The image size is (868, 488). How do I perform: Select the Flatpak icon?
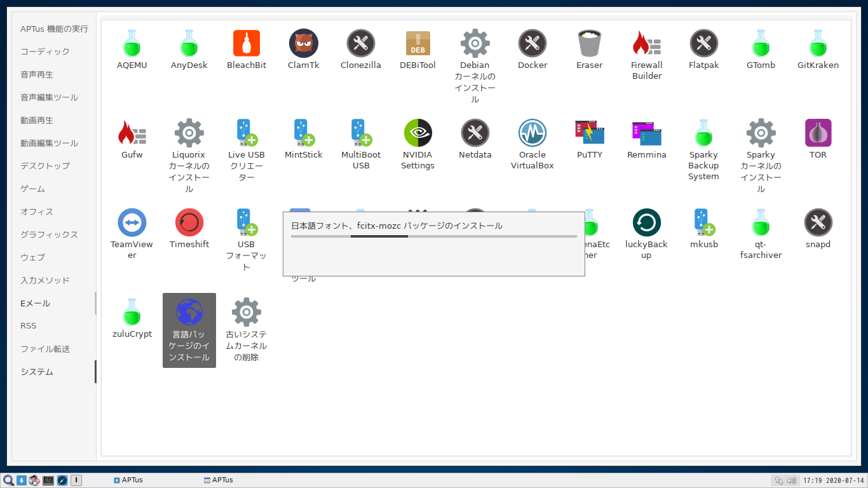click(704, 43)
